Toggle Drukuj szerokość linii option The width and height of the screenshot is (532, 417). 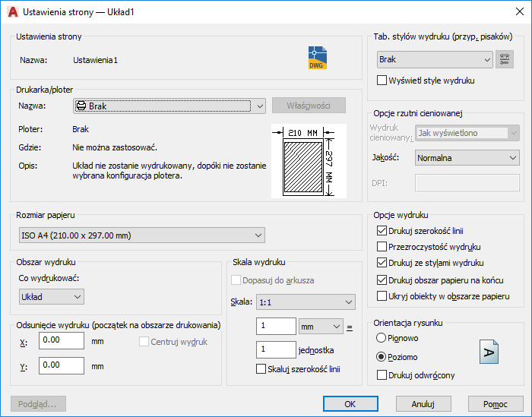[x=383, y=230]
